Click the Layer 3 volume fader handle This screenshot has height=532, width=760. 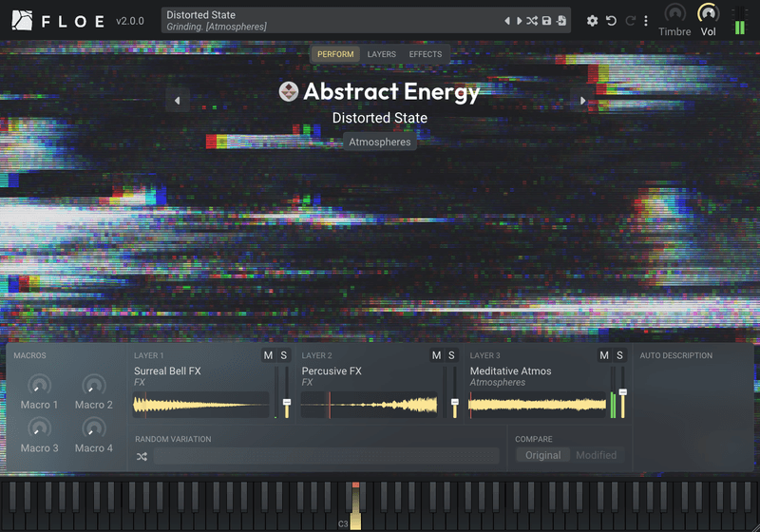[x=623, y=392]
